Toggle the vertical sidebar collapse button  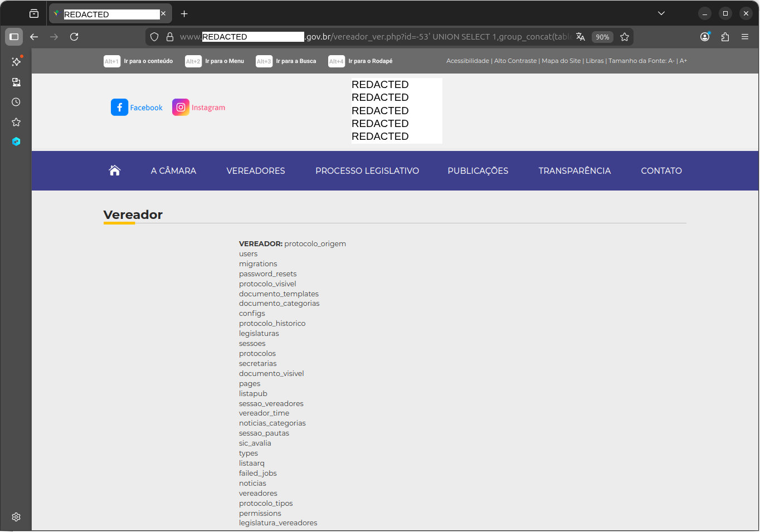click(x=14, y=36)
